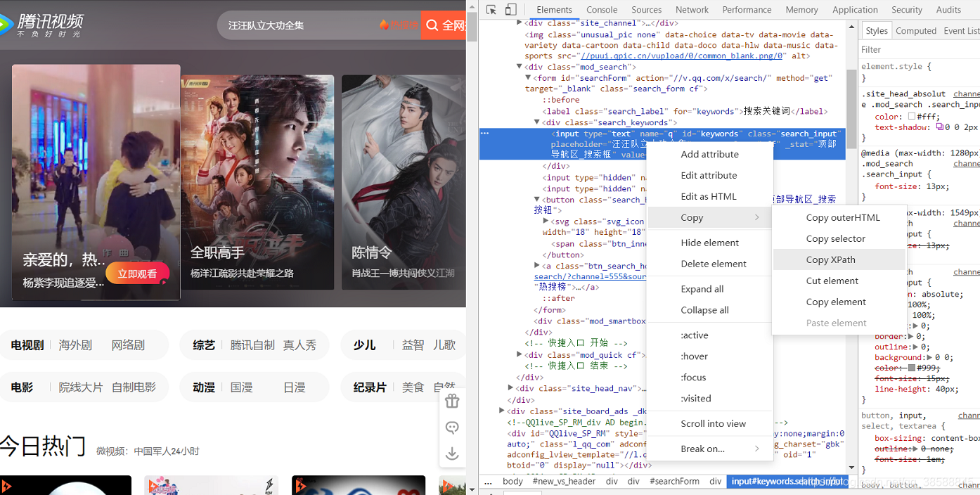Open the 少儿 category link
Screen dimensions: 980x495
[364, 345]
